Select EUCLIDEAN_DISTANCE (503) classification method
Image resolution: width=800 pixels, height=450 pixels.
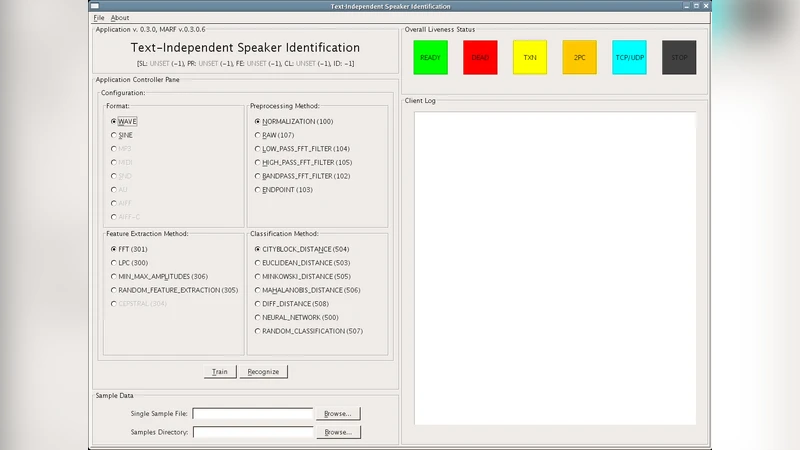tap(258, 262)
